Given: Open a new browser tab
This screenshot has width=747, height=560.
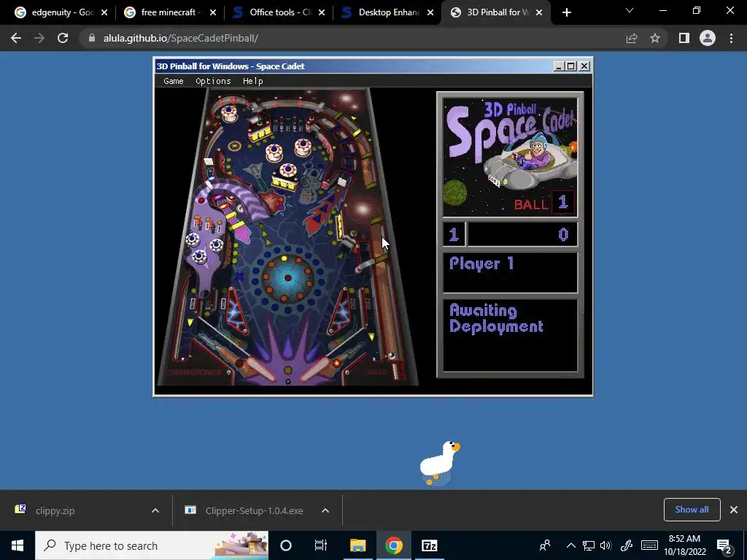Looking at the screenshot, I should (566, 13).
